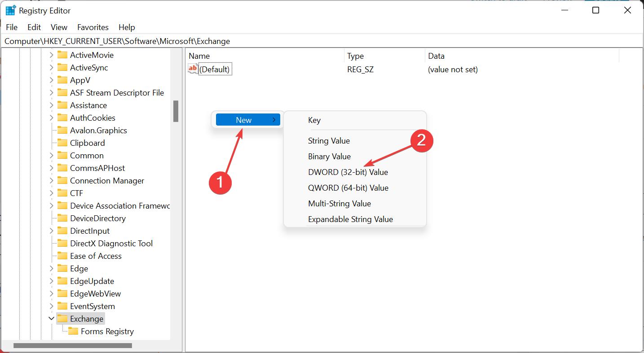
Task: Expand the ActiveMovie key
Action: click(51, 55)
